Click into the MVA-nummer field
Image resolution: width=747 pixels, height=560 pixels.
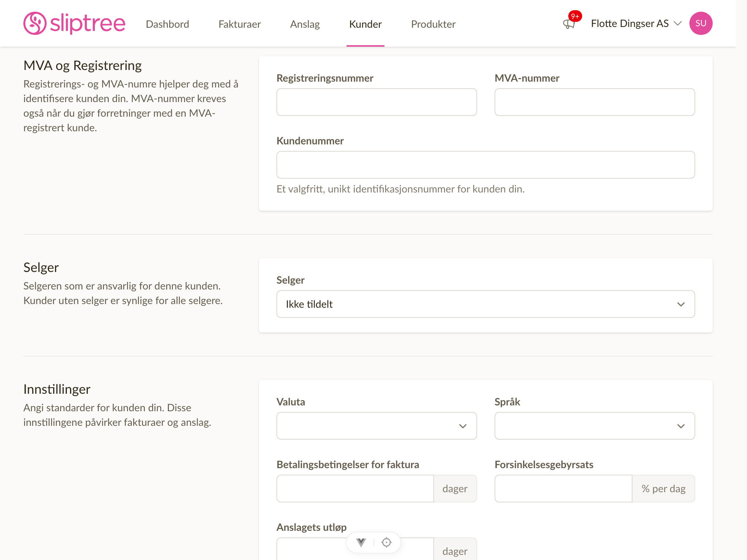595,102
